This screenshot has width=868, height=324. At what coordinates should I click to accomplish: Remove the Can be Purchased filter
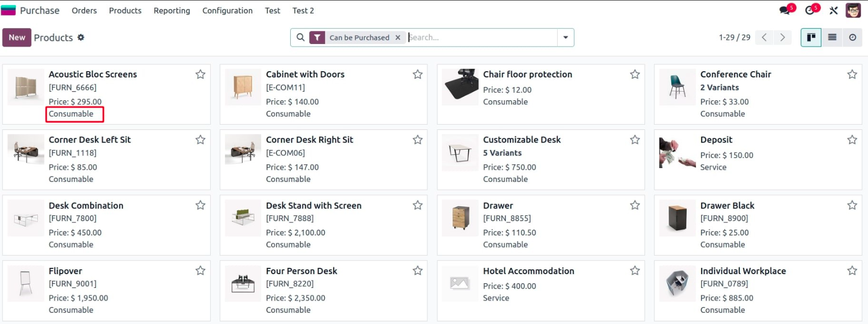[398, 38]
